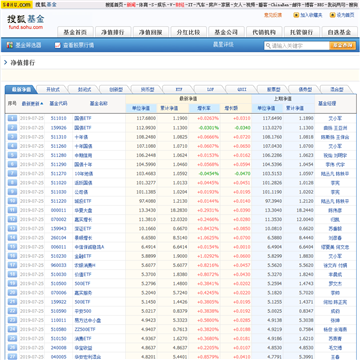
Task: Switch to the 封闭式 fund tab
Action: [84, 89]
